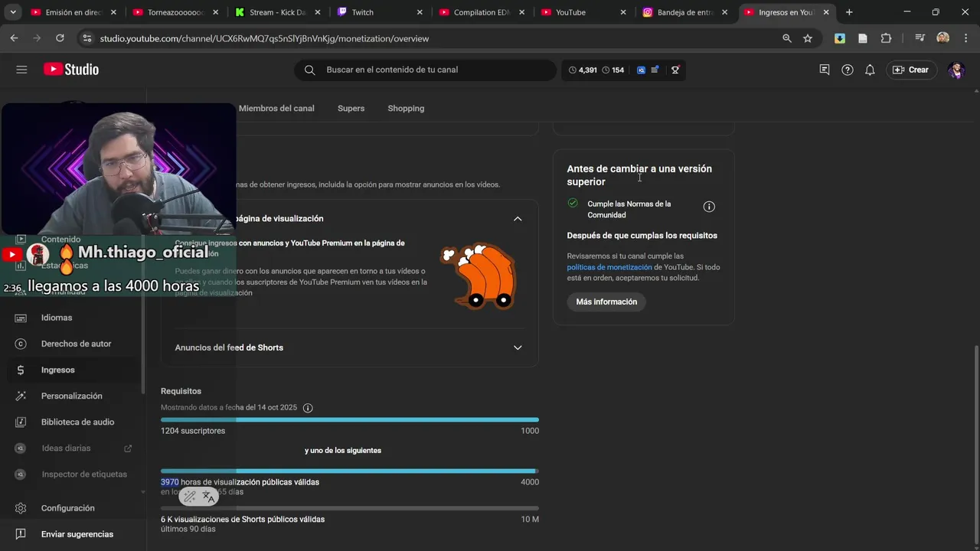The image size is (980, 551).
Task: Click the Idiomas sidebar icon
Action: coord(21,318)
